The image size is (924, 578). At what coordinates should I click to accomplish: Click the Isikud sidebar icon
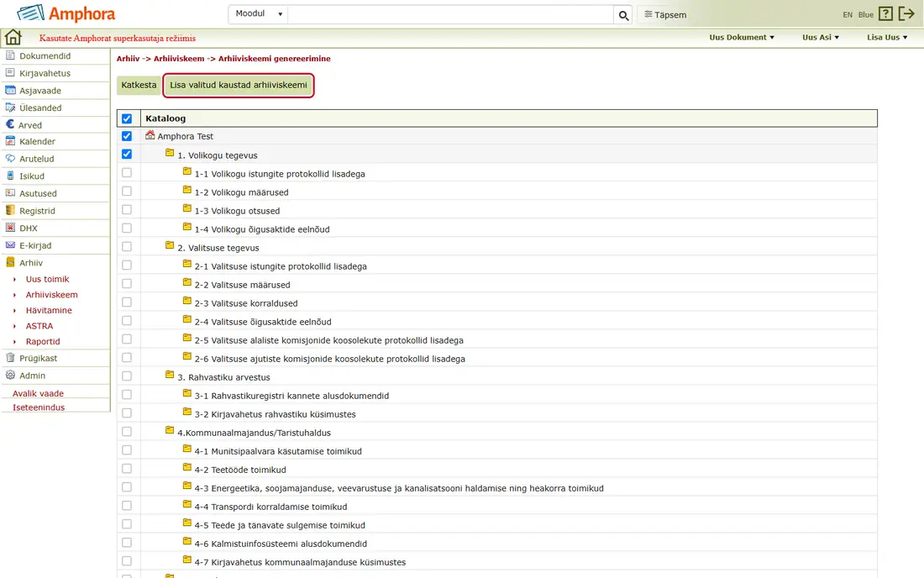pos(10,176)
